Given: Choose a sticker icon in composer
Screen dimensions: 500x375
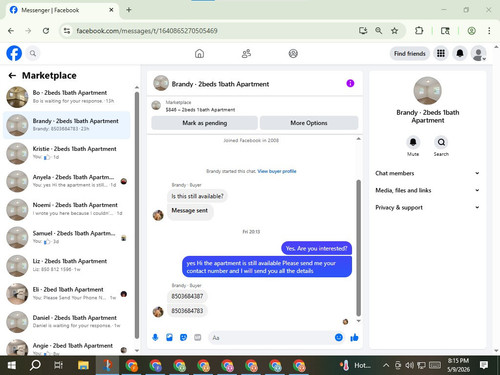Looking at the screenshot, I should [183, 338].
